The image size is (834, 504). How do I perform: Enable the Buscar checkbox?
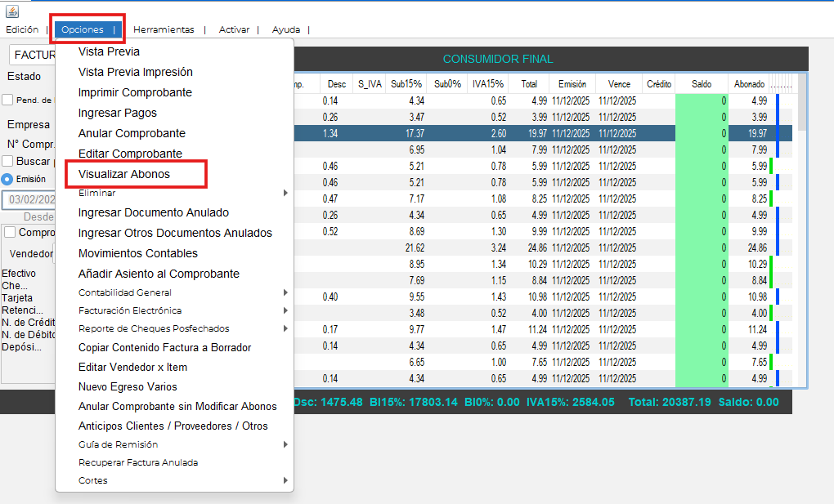[x=7, y=162]
